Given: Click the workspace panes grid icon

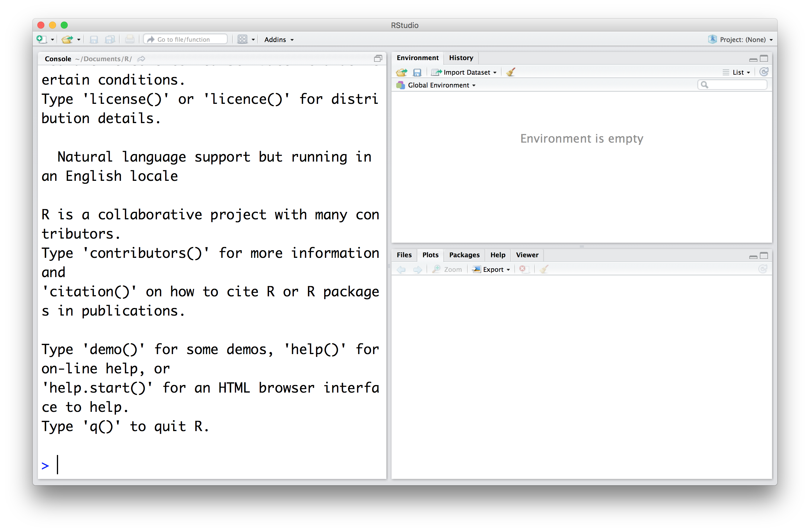Looking at the screenshot, I should click(242, 39).
